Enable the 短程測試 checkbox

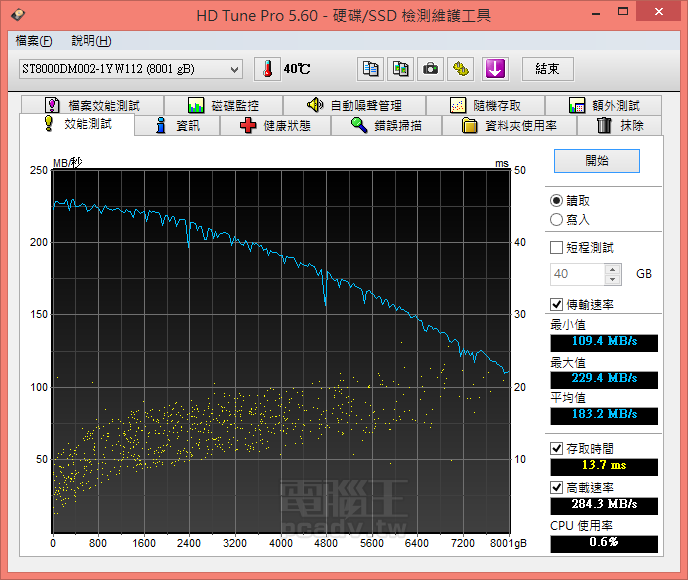pyautogui.click(x=556, y=247)
